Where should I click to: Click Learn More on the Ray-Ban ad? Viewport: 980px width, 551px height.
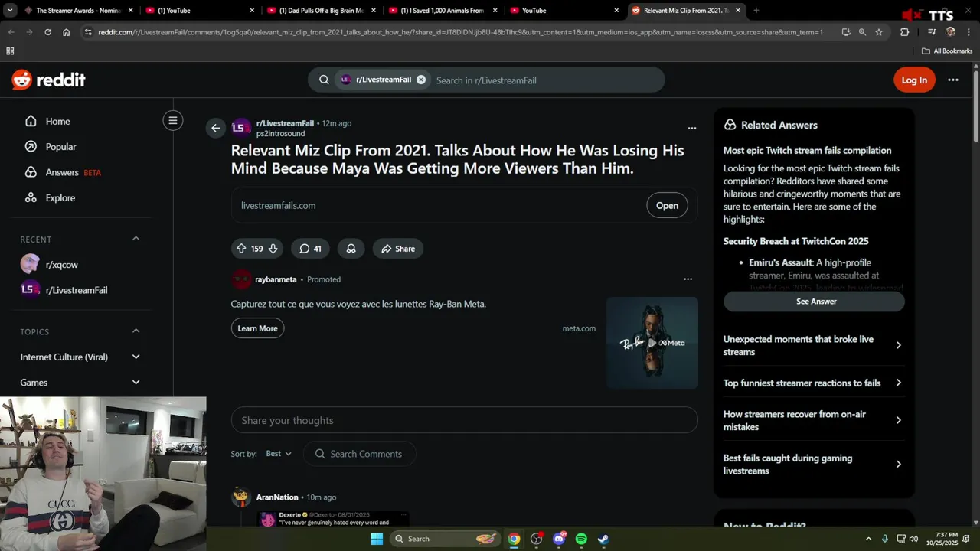(257, 328)
